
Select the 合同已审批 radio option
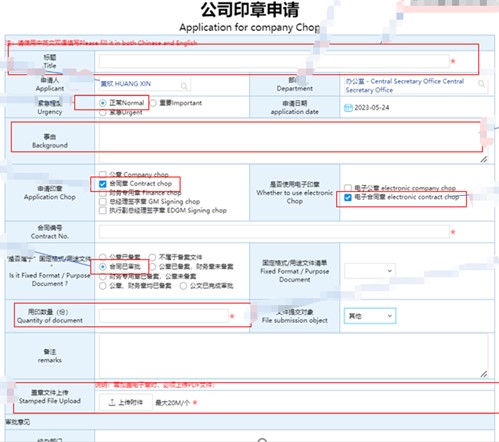pos(103,267)
